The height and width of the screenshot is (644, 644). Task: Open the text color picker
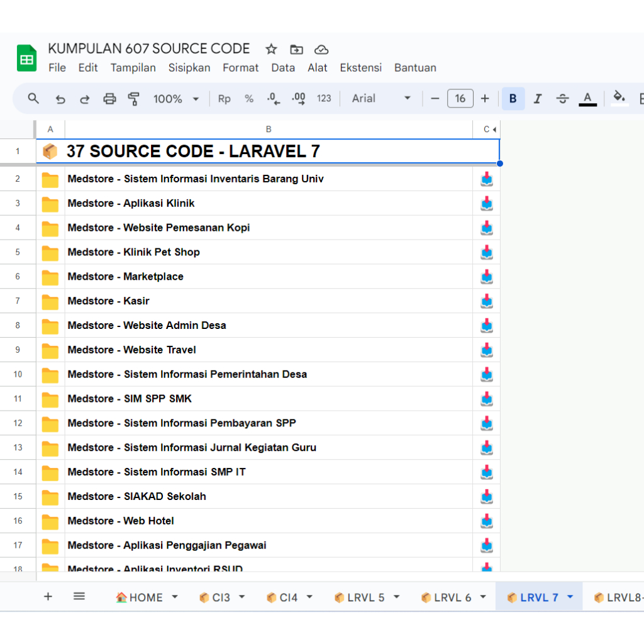pos(587,99)
